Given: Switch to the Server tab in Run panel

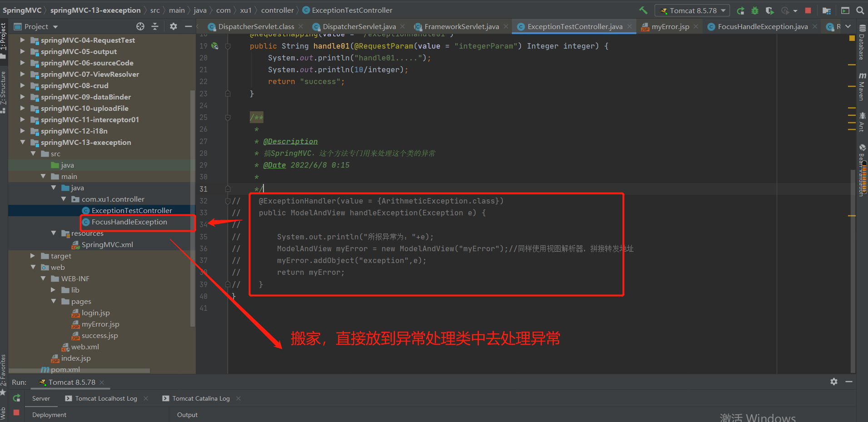Looking at the screenshot, I should tap(41, 398).
